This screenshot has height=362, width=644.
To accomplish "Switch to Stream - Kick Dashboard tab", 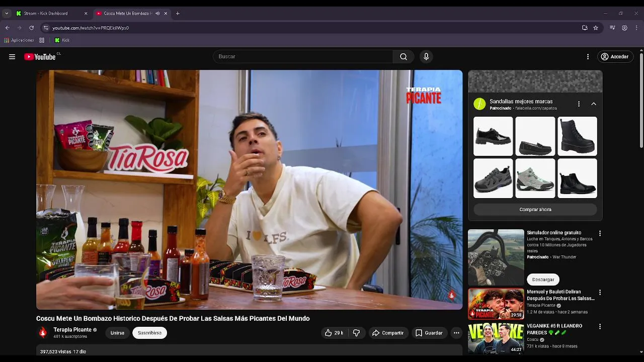I will (50, 14).
